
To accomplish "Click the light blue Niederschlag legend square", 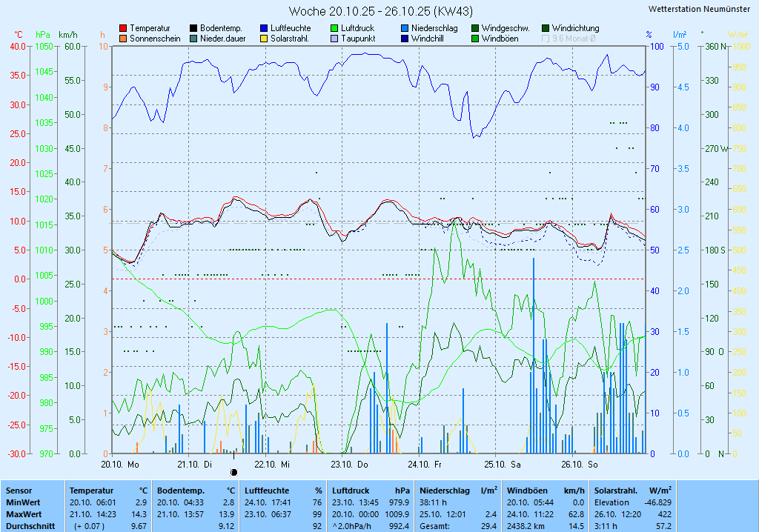I will [405, 28].
